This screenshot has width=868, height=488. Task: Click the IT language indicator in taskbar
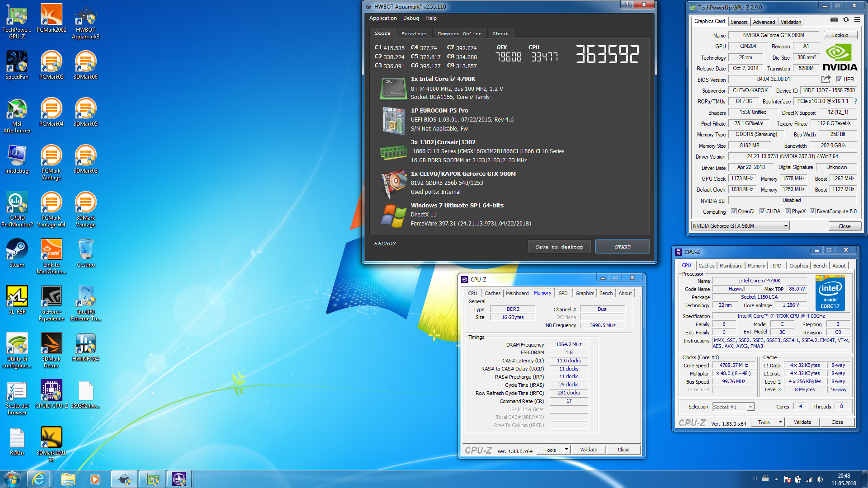click(x=755, y=478)
